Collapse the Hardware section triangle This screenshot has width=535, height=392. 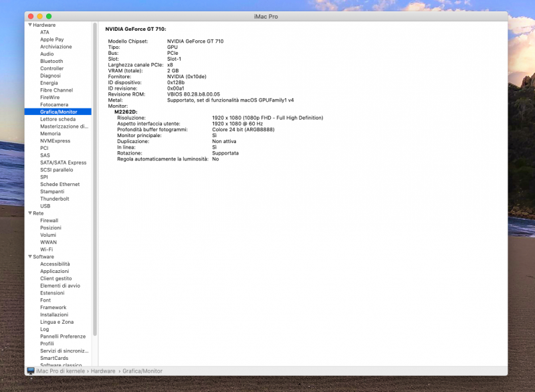click(x=30, y=25)
